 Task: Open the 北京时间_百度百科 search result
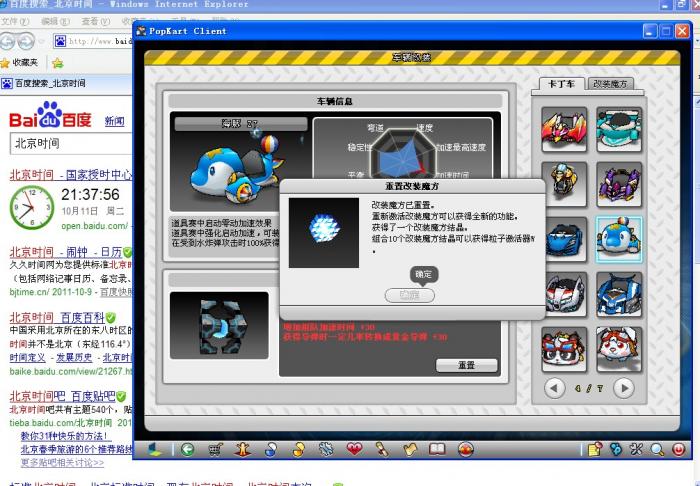(x=57, y=318)
